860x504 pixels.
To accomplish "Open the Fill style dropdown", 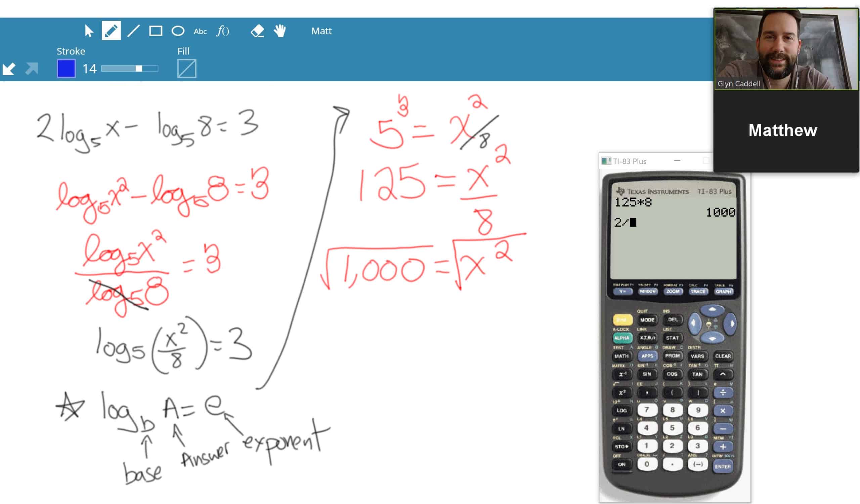I will (x=186, y=68).
